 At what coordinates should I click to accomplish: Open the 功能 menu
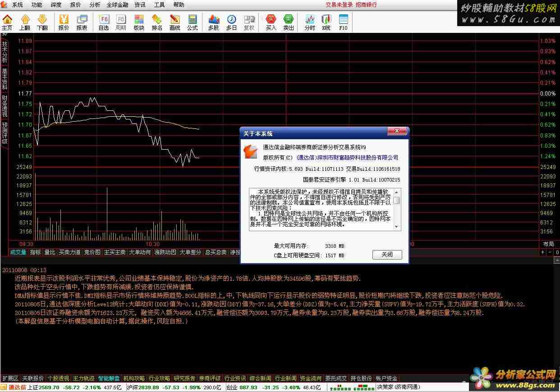[37, 5]
